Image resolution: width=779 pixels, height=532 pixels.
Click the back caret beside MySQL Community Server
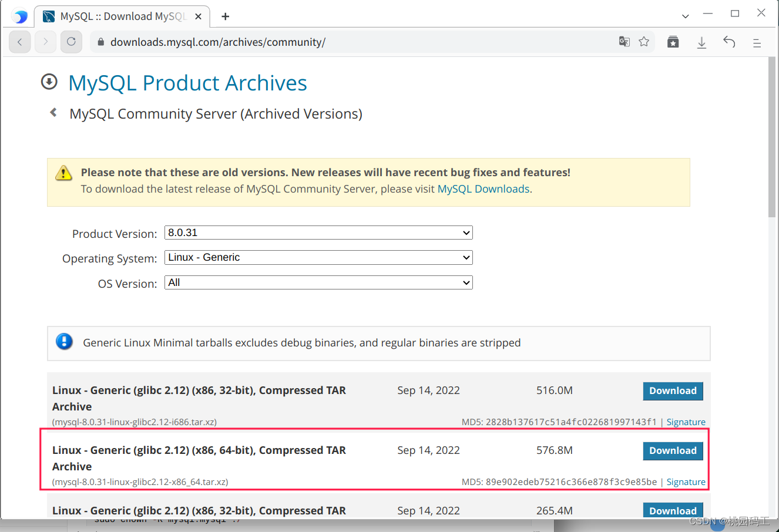pyautogui.click(x=53, y=112)
